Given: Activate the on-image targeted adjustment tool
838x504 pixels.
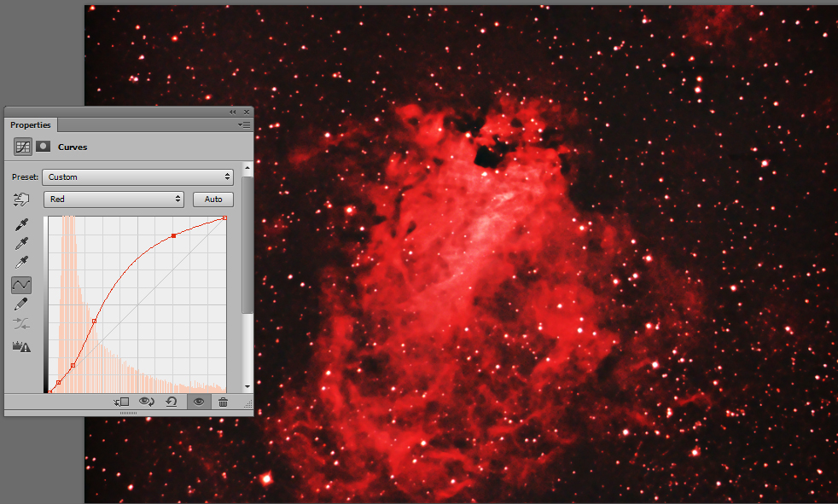Looking at the screenshot, I should (x=21, y=200).
